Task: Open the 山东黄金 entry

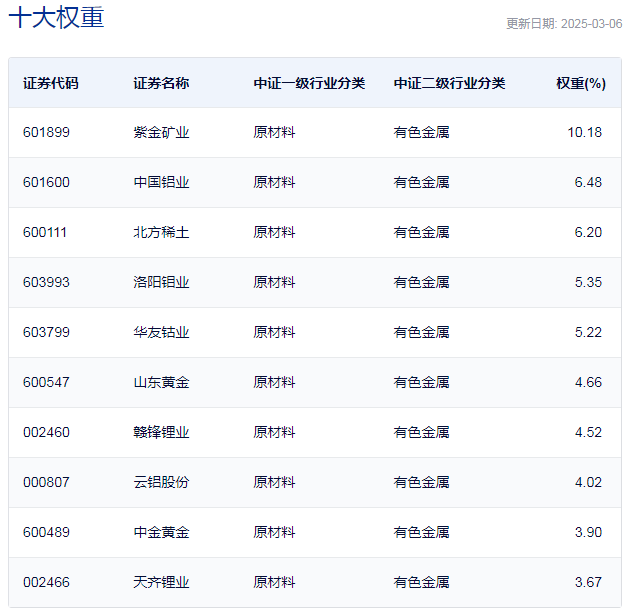Action: pos(161,382)
